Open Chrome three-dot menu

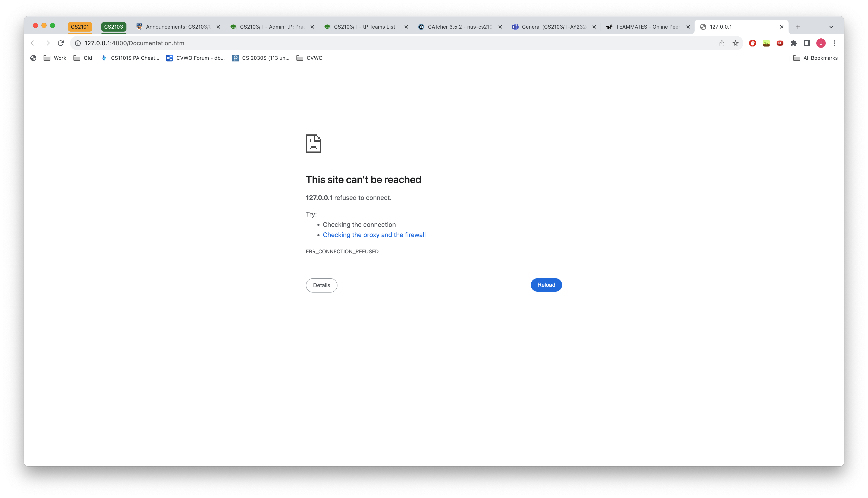coord(834,43)
